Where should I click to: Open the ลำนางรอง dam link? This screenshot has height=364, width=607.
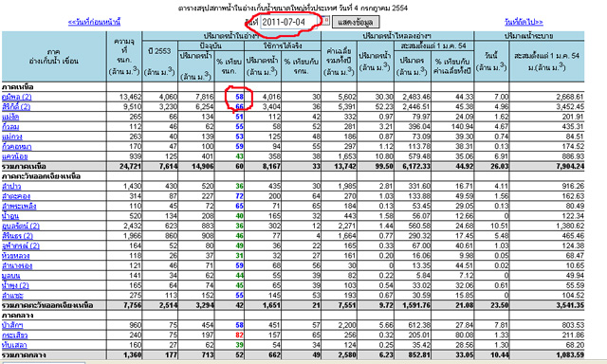17,265
